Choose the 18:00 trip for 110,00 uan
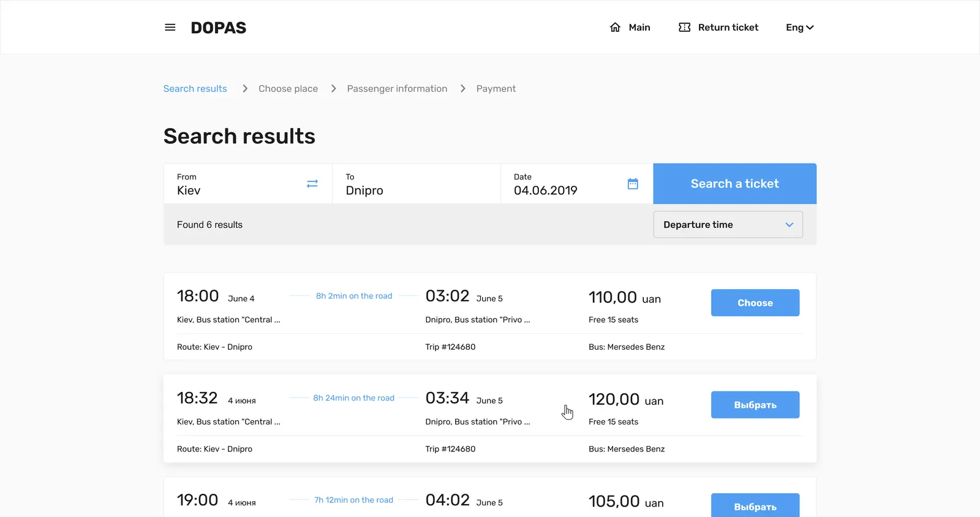The width and height of the screenshot is (980, 517). point(755,303)
